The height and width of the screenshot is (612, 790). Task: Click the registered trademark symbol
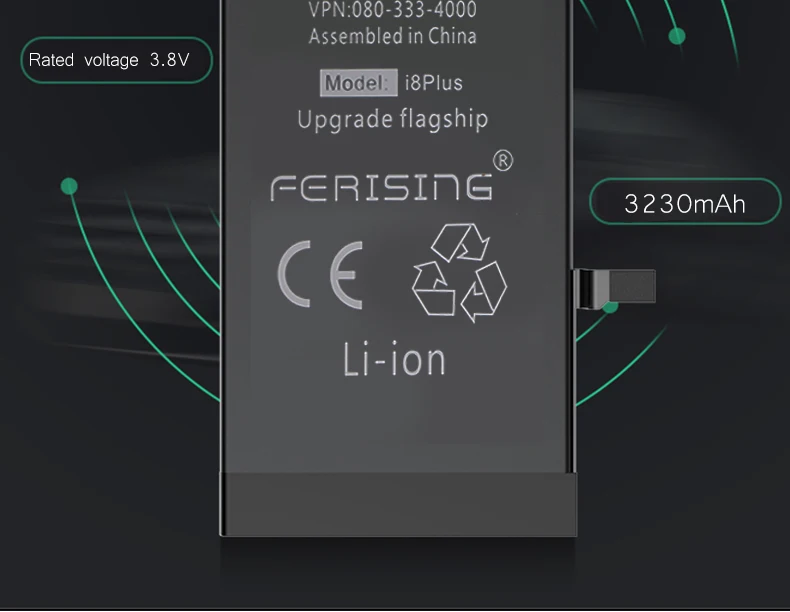502,161
